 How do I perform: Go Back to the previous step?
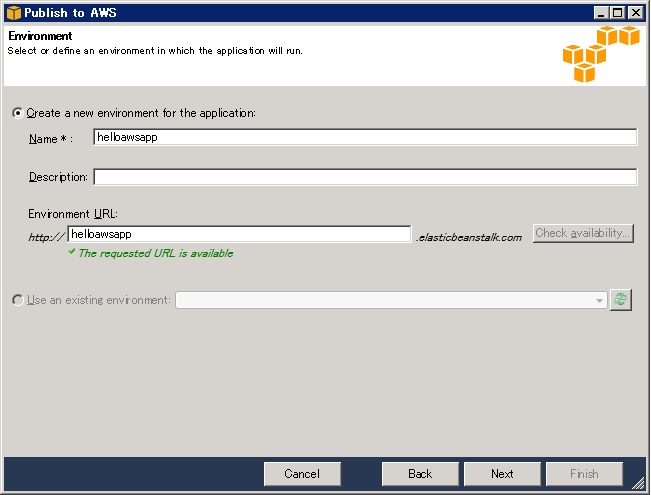tap(420, 474)
